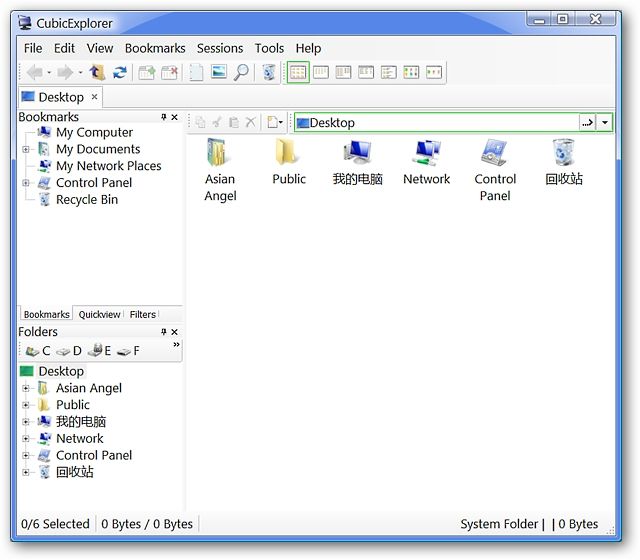Jump to drive F in Folders toolbar
This screenshot has width=640, height=560.
[128, 351]
